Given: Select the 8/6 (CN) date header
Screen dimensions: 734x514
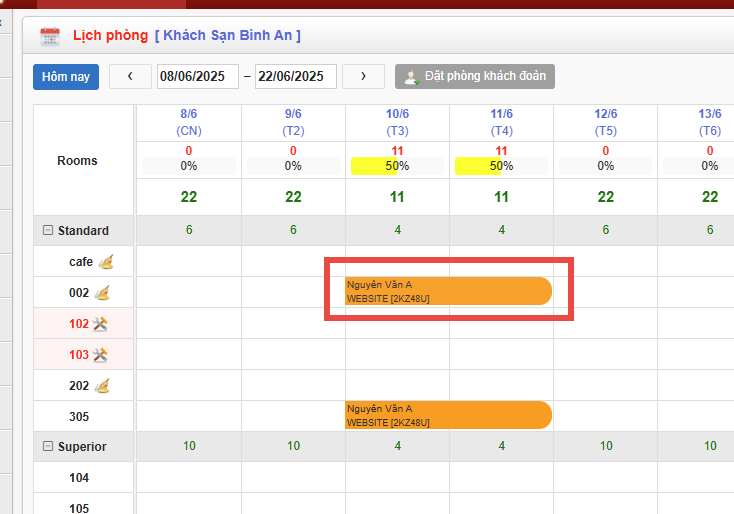Looking at the screenshot, I should pos(189,122).
